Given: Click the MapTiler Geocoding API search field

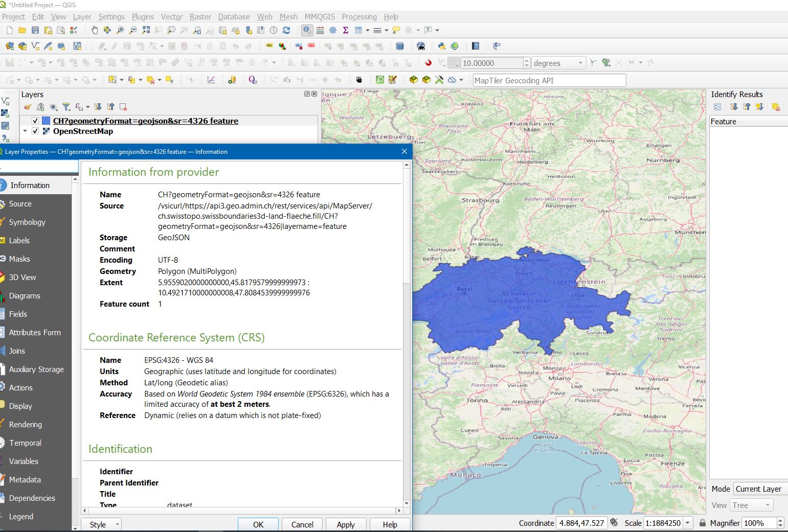Looking at the screenshot, I should click(549, 80).
